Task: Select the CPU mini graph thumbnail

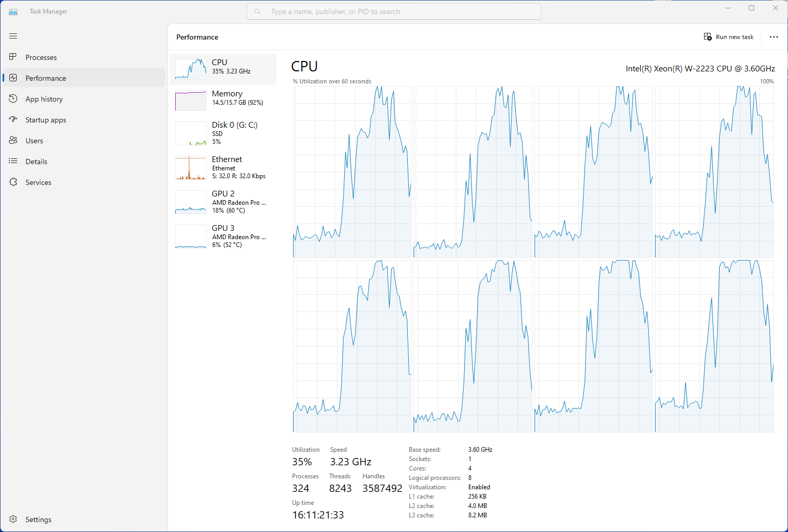Action: (x=191, y=69)
